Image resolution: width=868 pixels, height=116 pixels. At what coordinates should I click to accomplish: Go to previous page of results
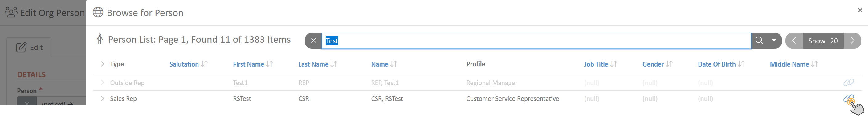click(794, 41)
